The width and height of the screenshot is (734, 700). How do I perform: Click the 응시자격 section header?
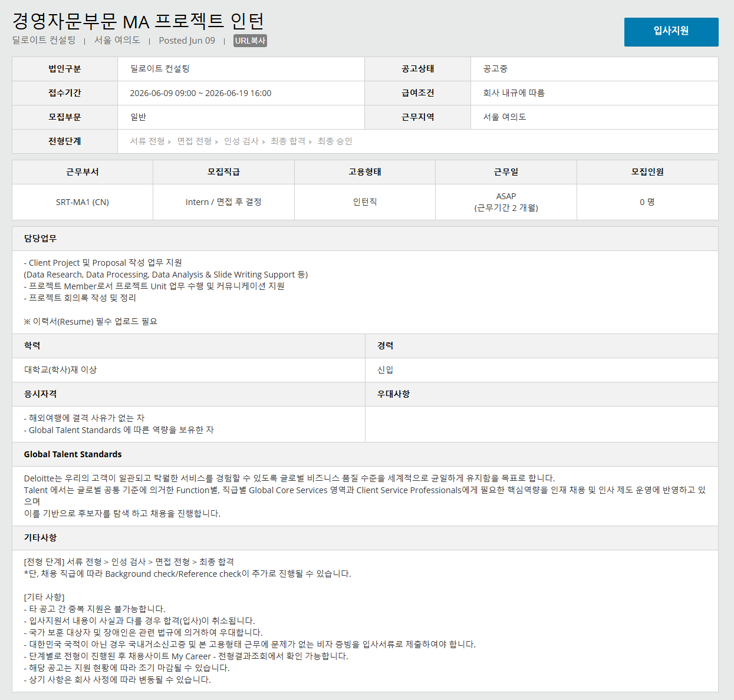[189, 394]
